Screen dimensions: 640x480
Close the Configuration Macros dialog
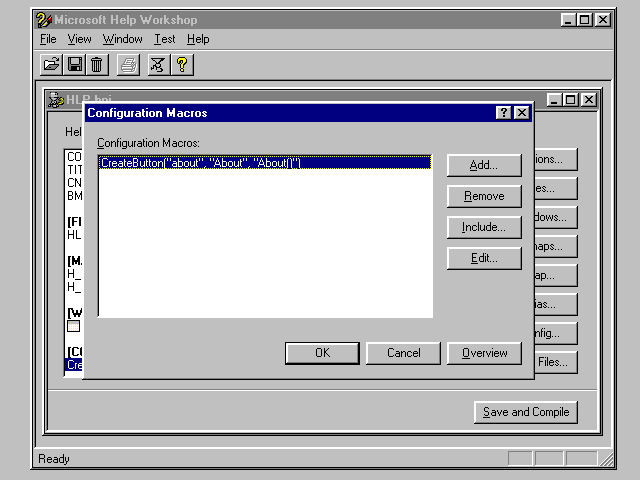click(521, 113)
